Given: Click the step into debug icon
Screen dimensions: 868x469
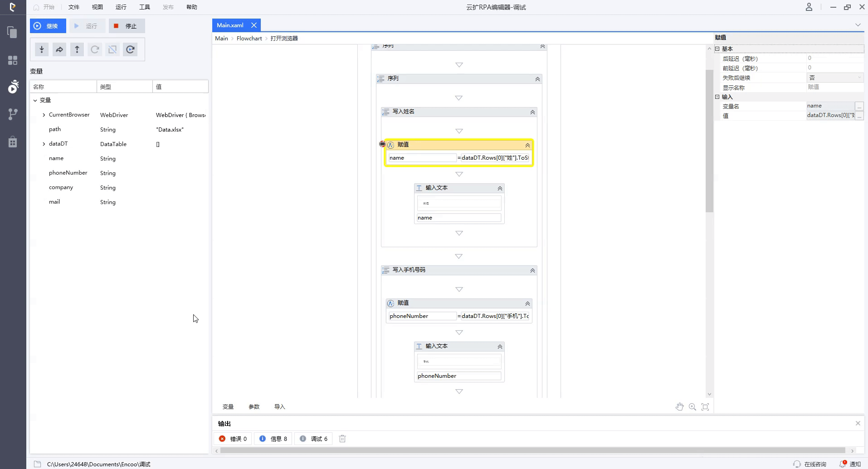Looking at the screenshot, I should 42,49.
